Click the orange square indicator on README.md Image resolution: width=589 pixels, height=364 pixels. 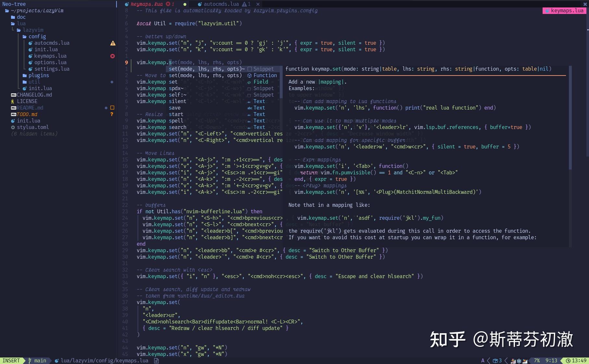pyautogui.click(x=112, y=108)
